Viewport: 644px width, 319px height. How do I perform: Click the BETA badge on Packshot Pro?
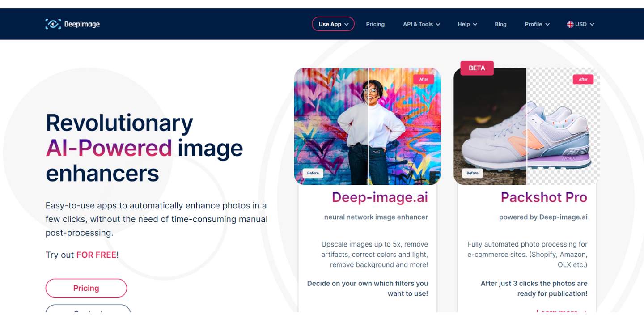click(477, 68)
